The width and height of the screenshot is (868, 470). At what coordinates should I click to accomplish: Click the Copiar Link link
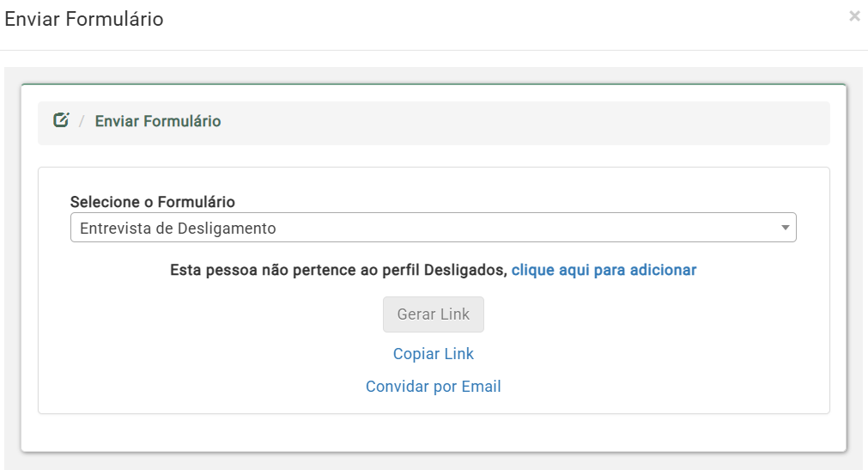click(434, 354)
